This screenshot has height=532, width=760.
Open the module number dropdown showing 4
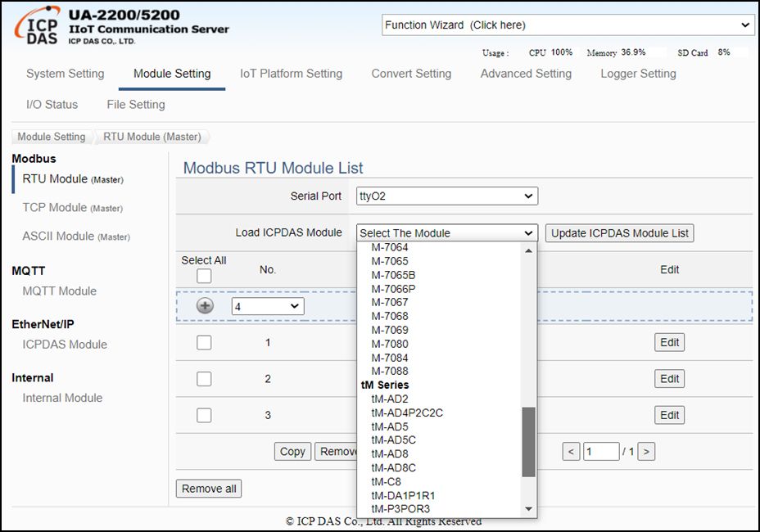pyautogui.click(x=268, y=306)
